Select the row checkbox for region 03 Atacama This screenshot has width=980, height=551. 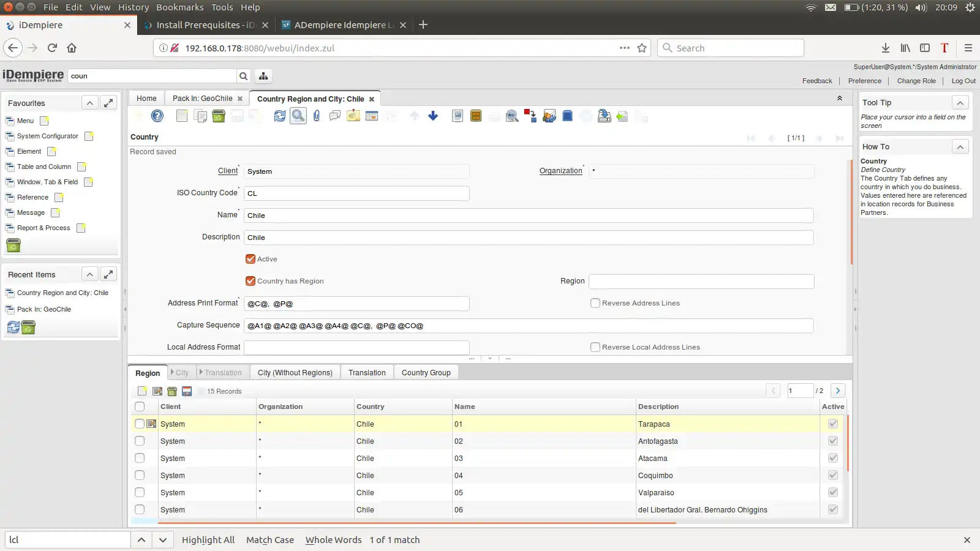[x=140, y=458]
